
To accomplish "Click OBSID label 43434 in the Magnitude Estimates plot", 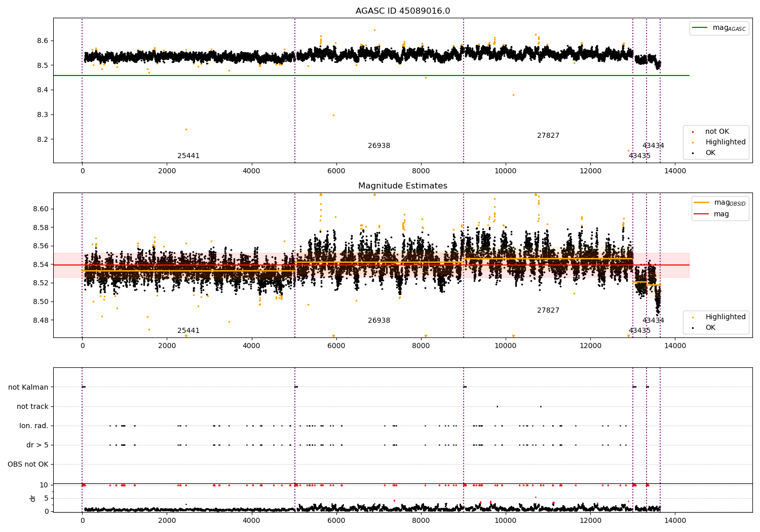I will pyautogui.click(x=653, y=321).
